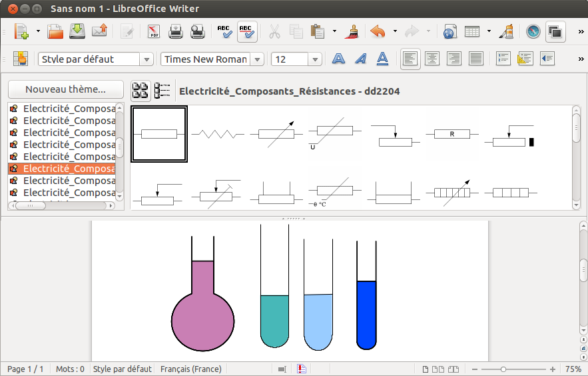Open the paragraph style dropdown arrow
Image resolution: width=588 pixels, height=376 pixels.
tap(147, 59)
